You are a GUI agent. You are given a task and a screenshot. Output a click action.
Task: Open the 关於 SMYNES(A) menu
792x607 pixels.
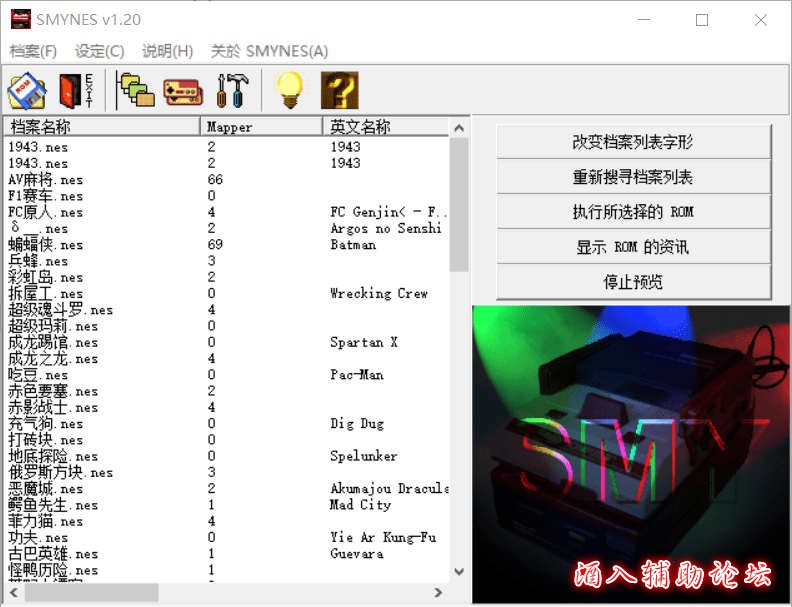pos(269,51)
